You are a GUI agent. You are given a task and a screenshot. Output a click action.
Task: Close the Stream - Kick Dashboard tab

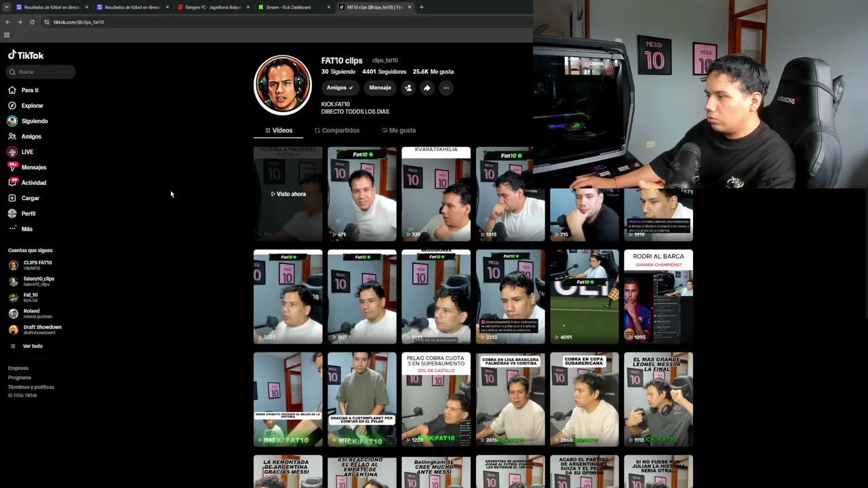[329, 7]
